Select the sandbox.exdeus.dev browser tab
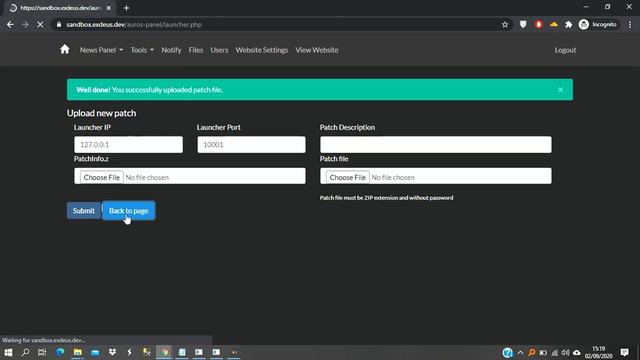 (61, 8)
